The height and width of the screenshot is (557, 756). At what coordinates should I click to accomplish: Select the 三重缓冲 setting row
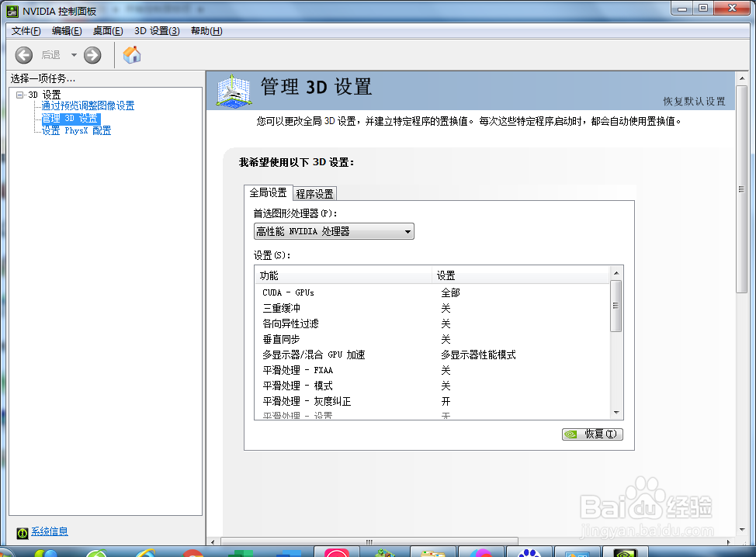[432, 308]
